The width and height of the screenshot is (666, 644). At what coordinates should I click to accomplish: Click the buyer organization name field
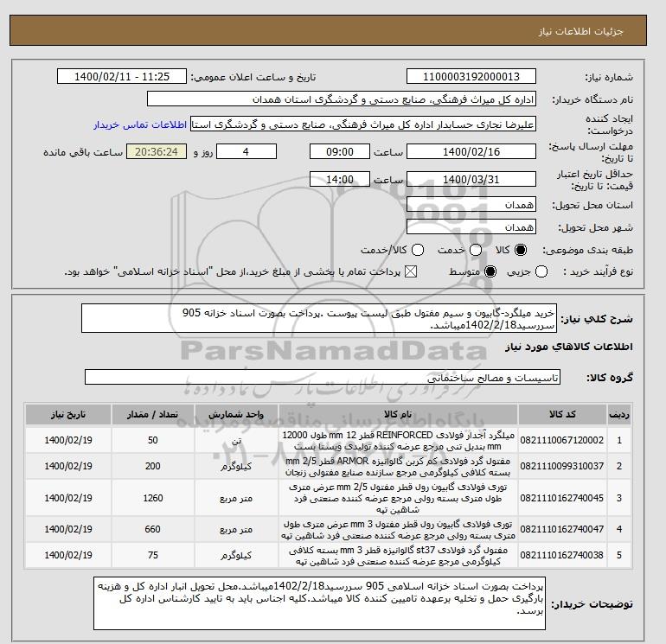tap(342, 99)
